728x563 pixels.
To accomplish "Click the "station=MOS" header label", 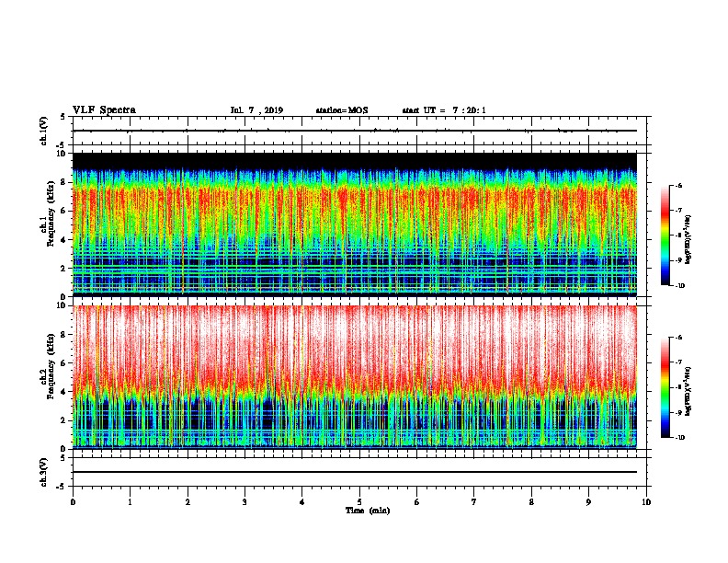I will pos(342,110).
